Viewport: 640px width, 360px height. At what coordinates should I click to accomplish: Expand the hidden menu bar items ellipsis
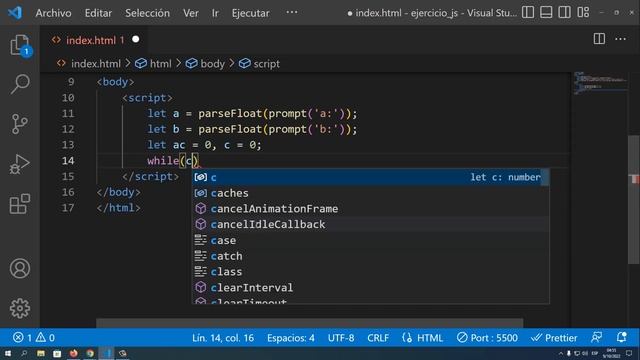[292, 12]
